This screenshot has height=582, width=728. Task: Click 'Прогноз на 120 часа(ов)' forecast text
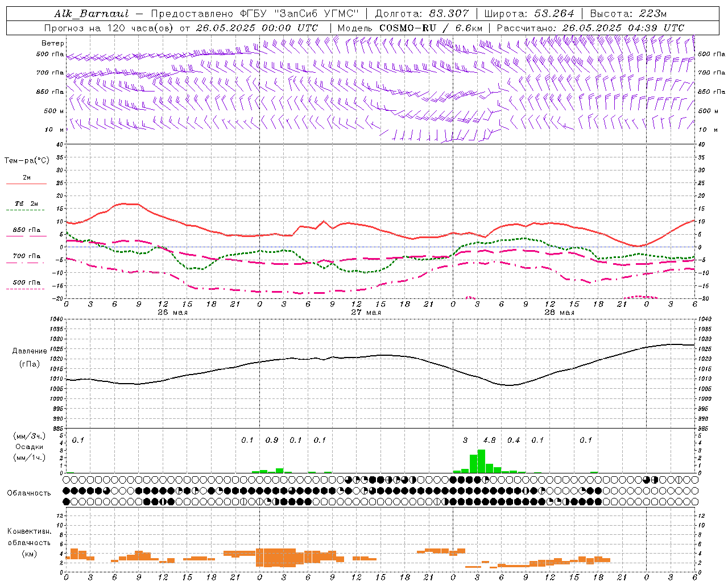point(109,28)
